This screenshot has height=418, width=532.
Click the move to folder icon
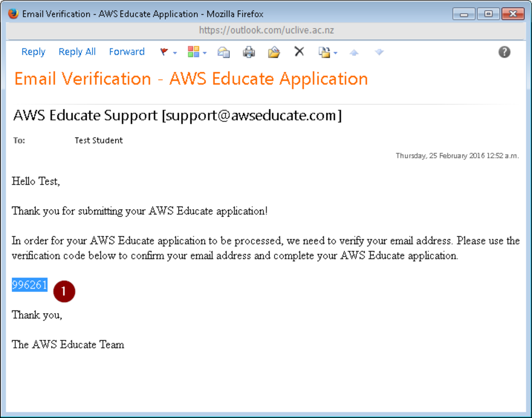pos(274,52)
